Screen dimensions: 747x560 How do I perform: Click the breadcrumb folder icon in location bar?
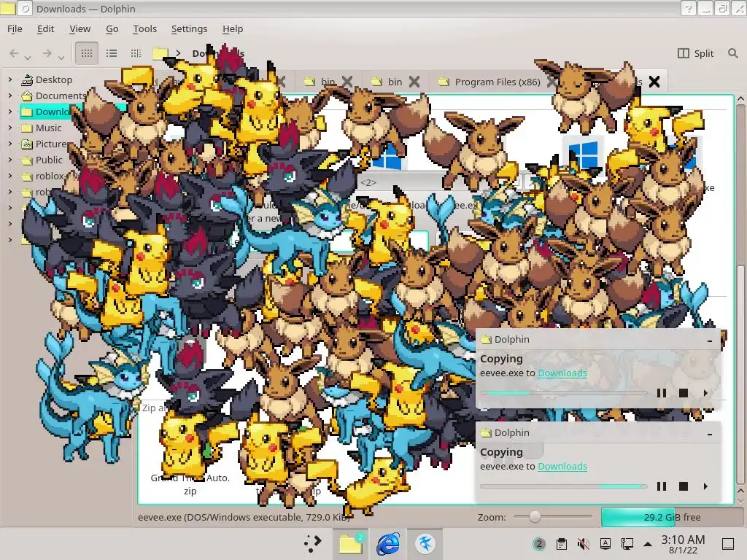[x=160, y=53]
